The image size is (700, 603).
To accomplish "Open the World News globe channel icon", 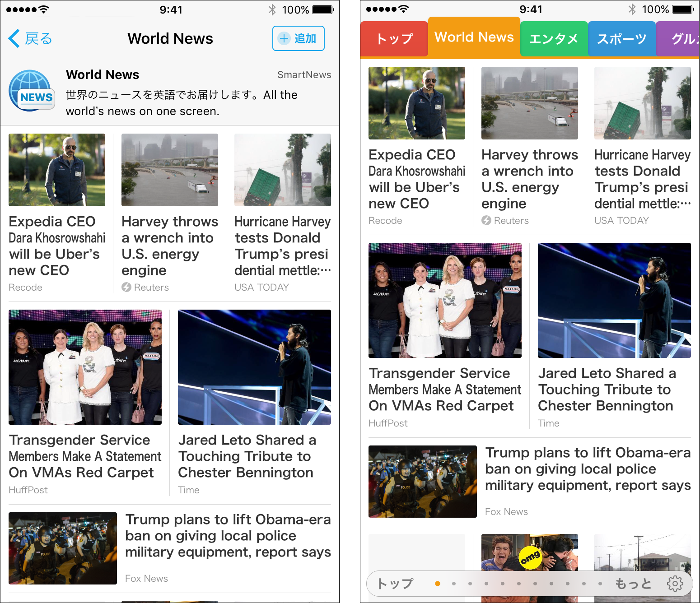I will pyautogui.click(x=32, y=91).
